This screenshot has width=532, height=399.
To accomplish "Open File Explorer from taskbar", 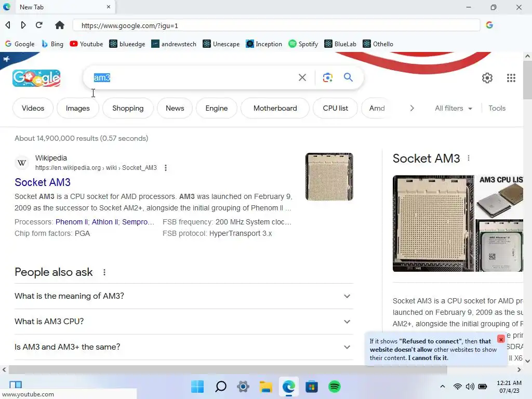I will (x=266, y=387).
